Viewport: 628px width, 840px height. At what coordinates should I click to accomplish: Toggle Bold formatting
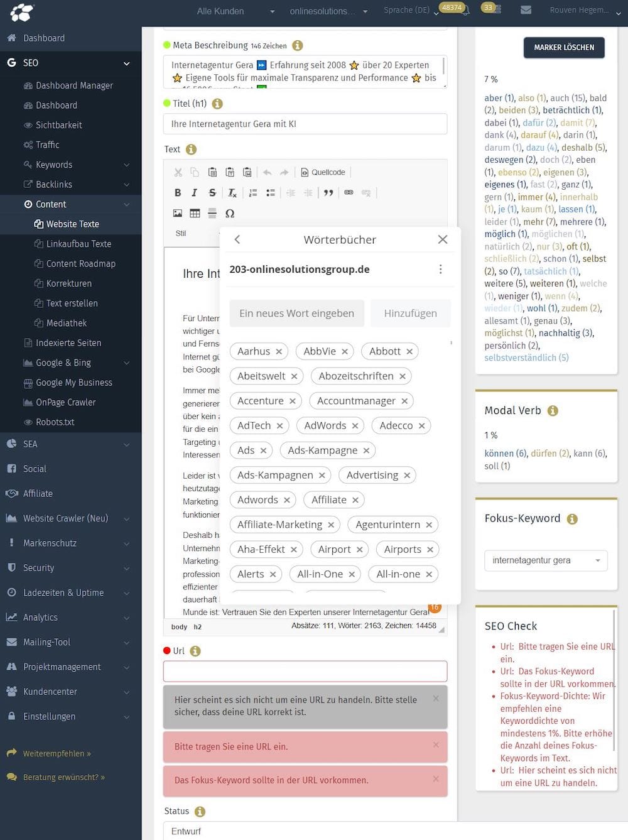(x=178, y=193)
